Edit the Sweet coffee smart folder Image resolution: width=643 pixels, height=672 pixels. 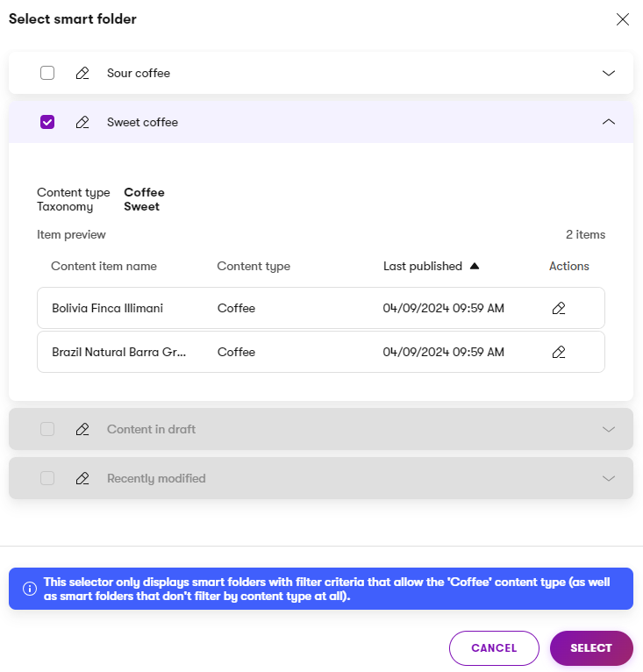(82, 123)
